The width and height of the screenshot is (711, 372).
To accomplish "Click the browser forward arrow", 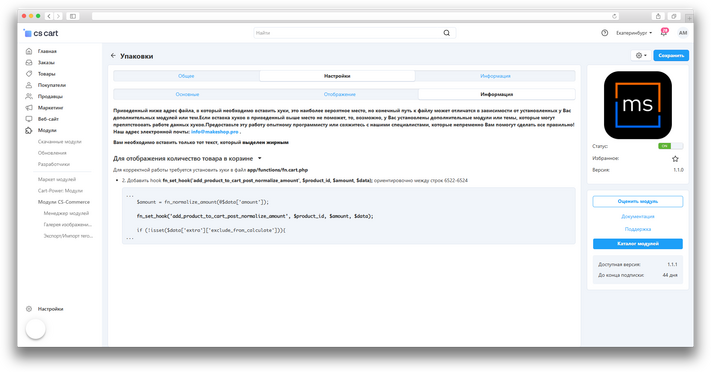I will (58, 16).
